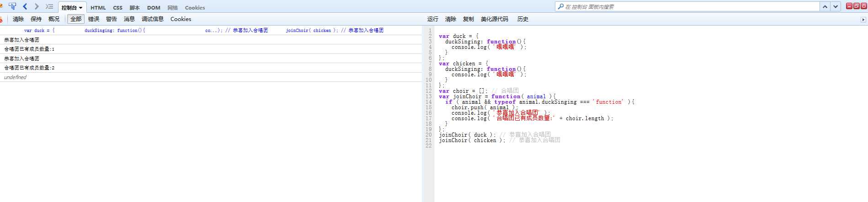Click 复制 to copy the code
Image resolution: width=868 pixels, height=202 pixels.
click(x=469, y=19)
